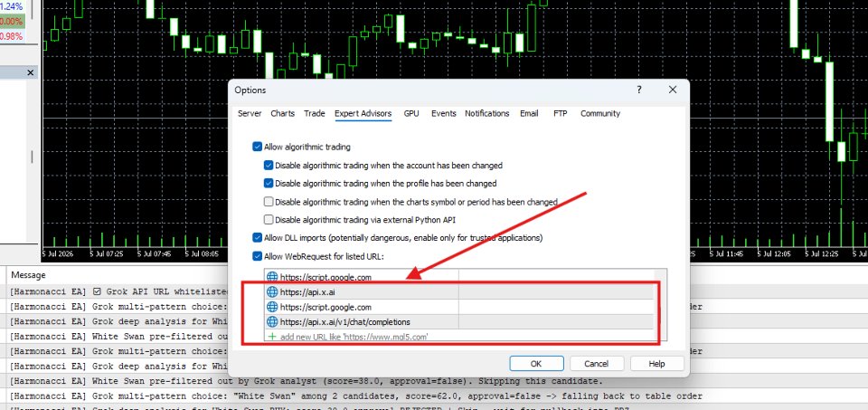Enable disable algorithmic trading via external Python API
The image size is (868, 410).
point(269,219)
